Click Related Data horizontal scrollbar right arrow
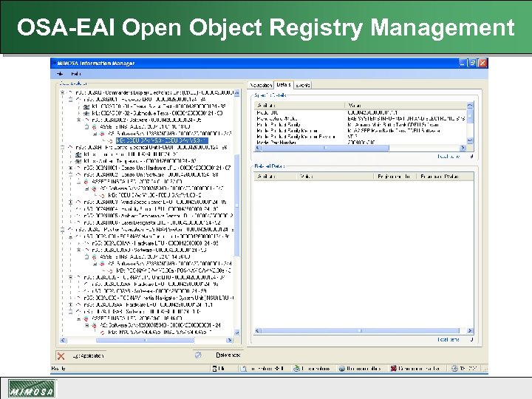 point(470,331)
